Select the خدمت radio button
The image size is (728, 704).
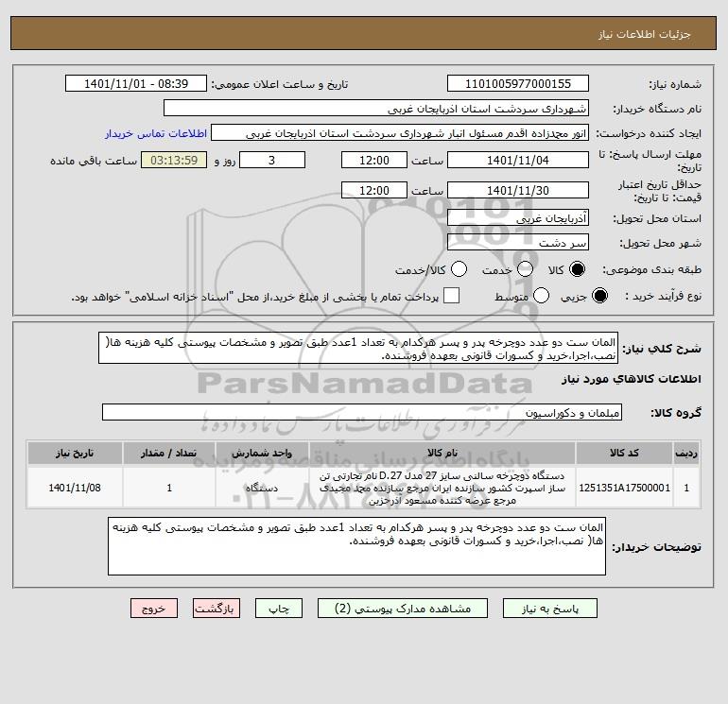[525, 269]
